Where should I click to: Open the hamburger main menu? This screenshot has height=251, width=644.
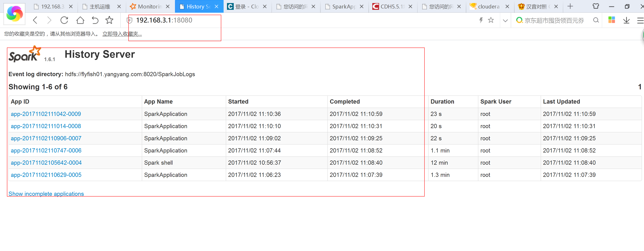(x=640, y=20)
